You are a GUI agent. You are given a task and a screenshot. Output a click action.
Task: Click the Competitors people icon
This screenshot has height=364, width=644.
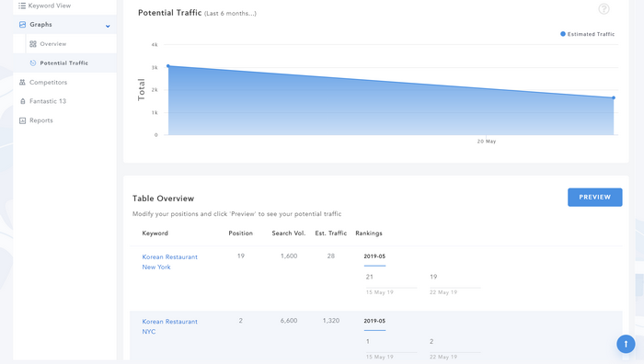coord(22,82)
